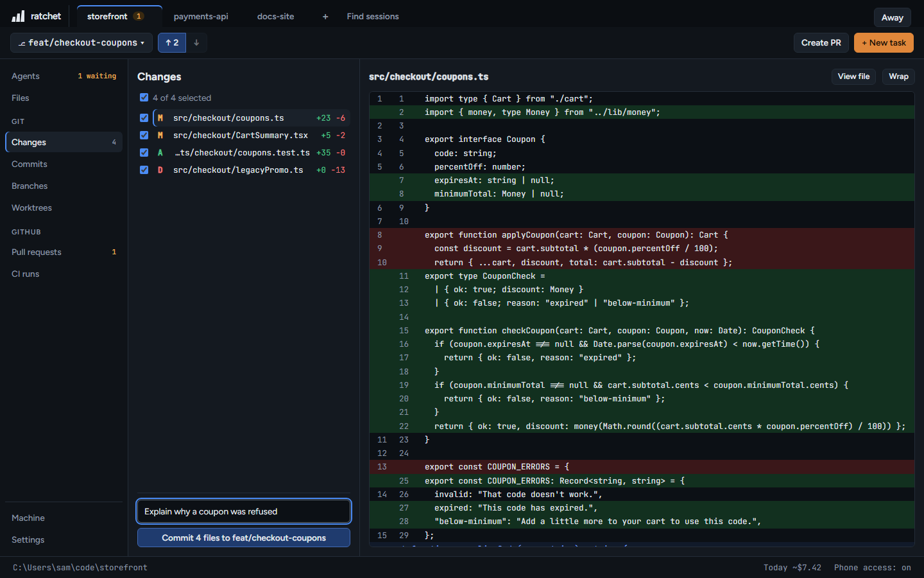Open Files in the sidebar
Image resolution: width=924 pixels, height=578 pixels.
64,98
